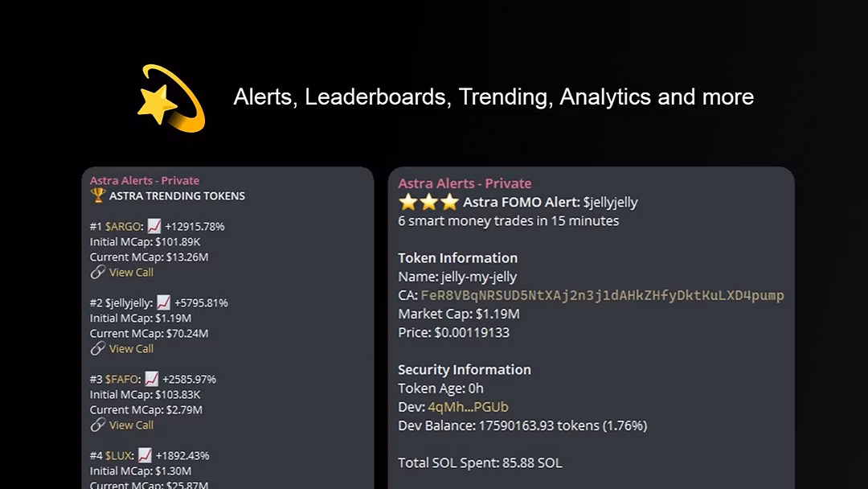
Task: Click "Current MCap: $70.24M"
Action: (149, 334)
